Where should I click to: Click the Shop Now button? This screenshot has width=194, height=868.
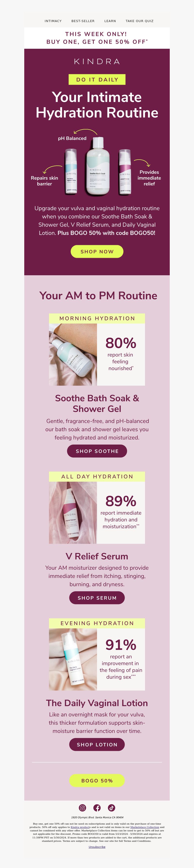point(97,251)
